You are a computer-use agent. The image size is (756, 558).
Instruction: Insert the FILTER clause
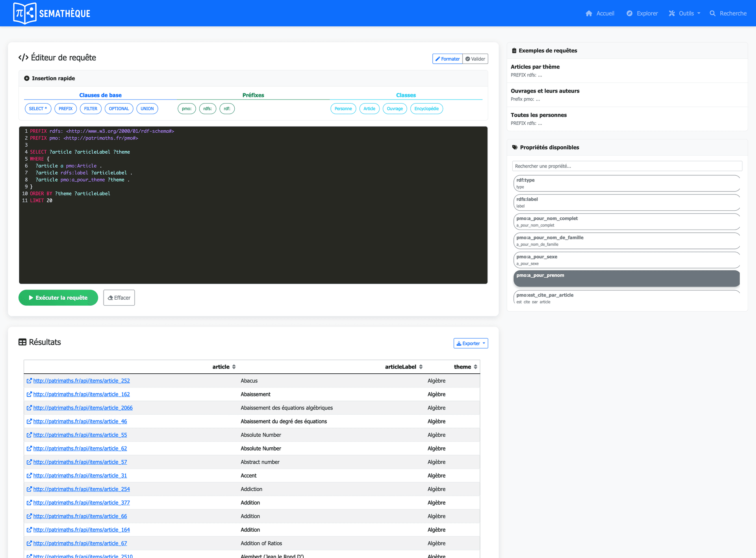pyautogui.click(x=91, y=109)
